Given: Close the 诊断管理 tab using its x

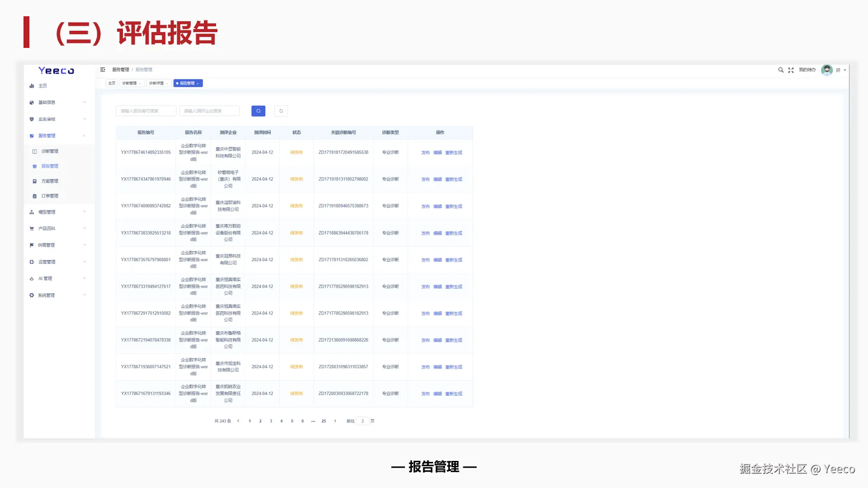Looking at the screenshot, I should coord(140,84).
